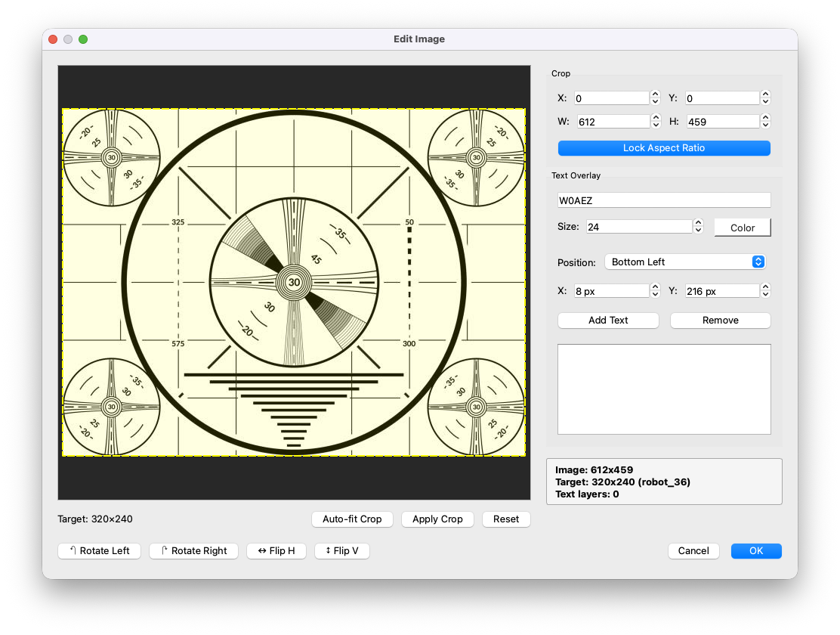Image resolution: width=840 pixels, height=635 pixels.
Task: Click the Lock Aspect Ratio button
Action: click(x=664, y=148)
